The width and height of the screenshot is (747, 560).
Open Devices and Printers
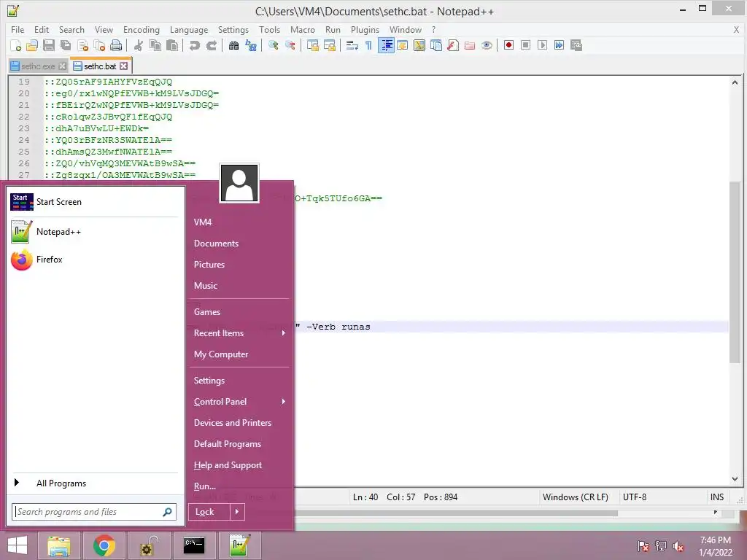click(x=233, y=423)
